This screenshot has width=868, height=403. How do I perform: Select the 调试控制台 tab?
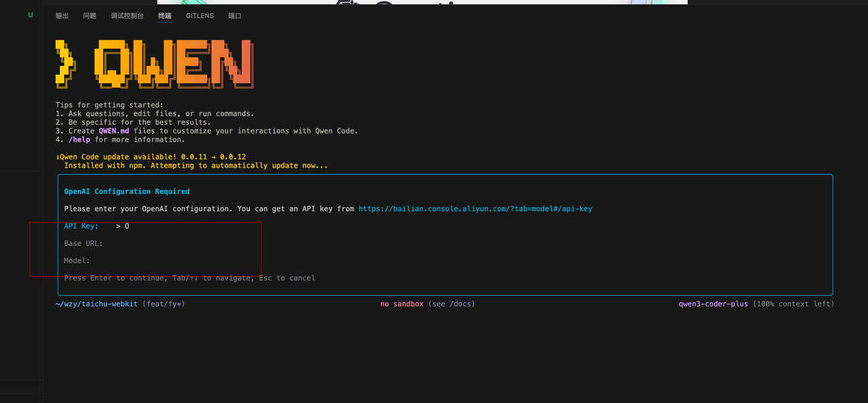(x=127, y=16)
